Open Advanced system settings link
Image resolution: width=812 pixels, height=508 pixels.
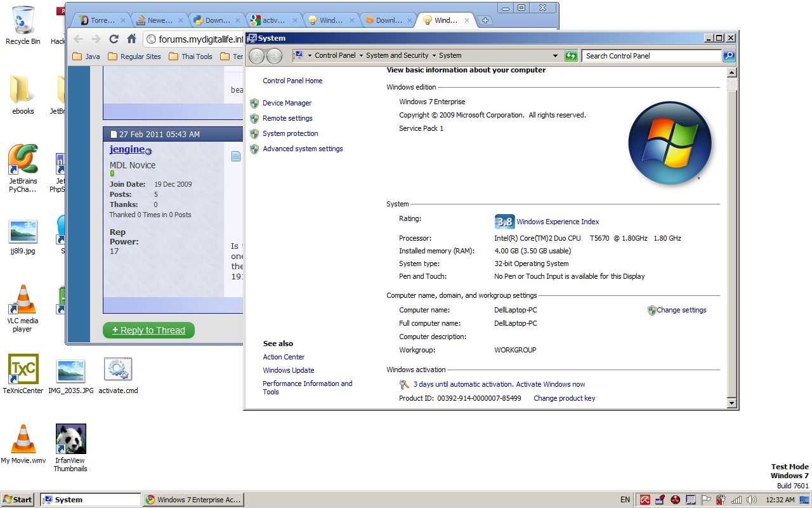tap(303, 149)
